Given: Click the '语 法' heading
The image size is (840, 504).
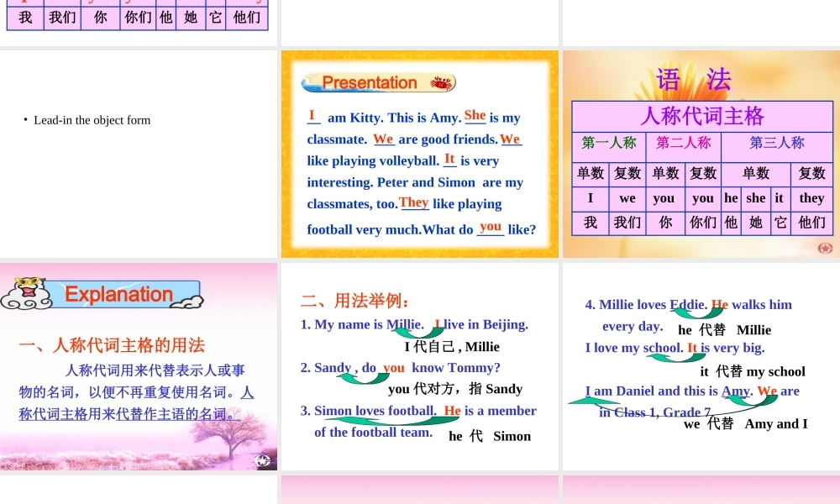Looking at the screenshot, I should tap(694, 79).
